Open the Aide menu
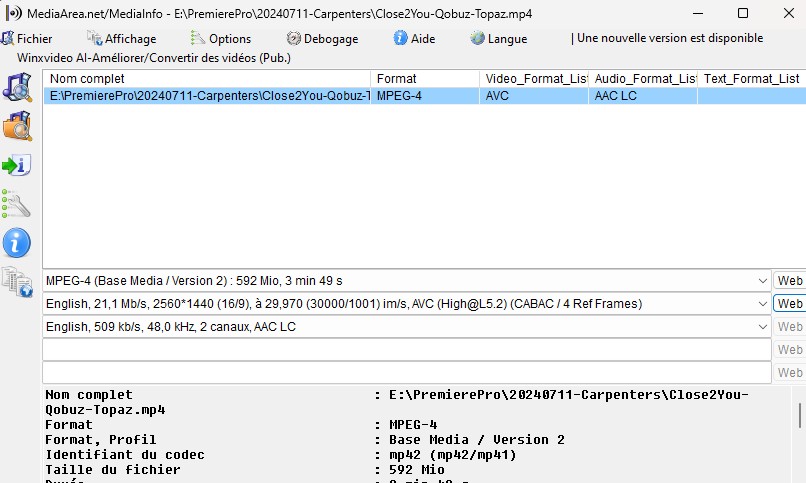The width and height of the screenshot is (806, 483). point(415,39)
